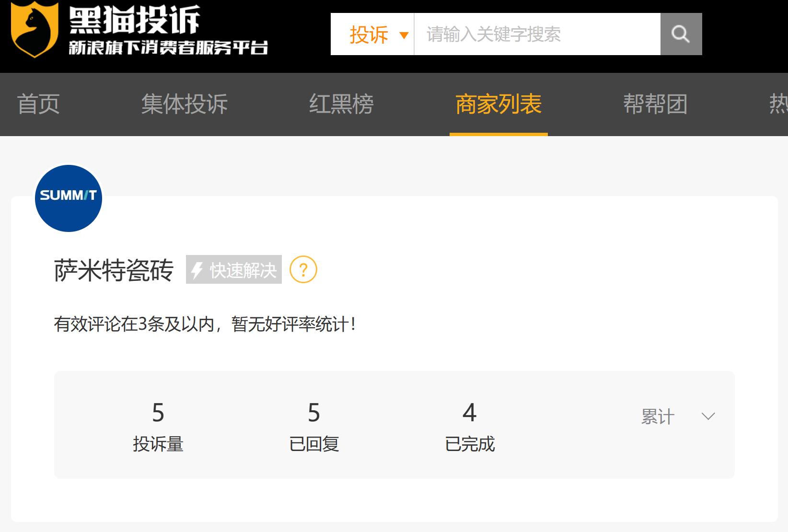Click the lightning bolt in 快速解决 badge
The width and height of the screenshot is (788, 532).
click(197, 270)
